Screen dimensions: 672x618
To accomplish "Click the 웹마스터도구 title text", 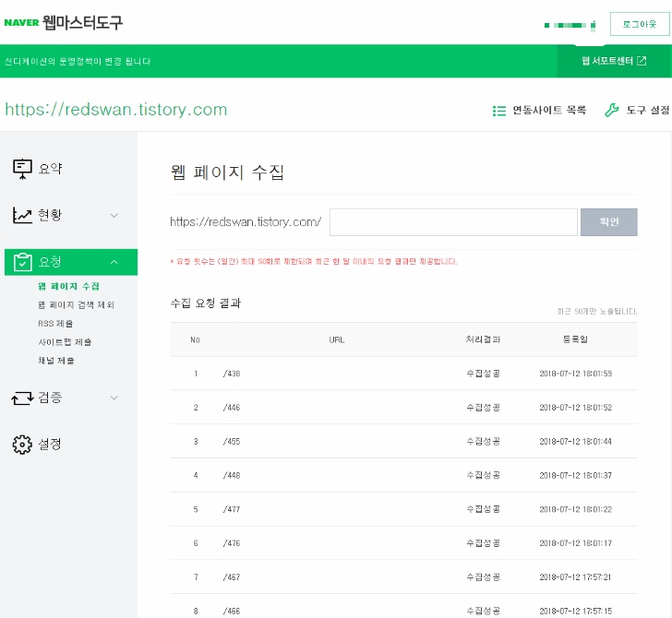I will [82, 22].
